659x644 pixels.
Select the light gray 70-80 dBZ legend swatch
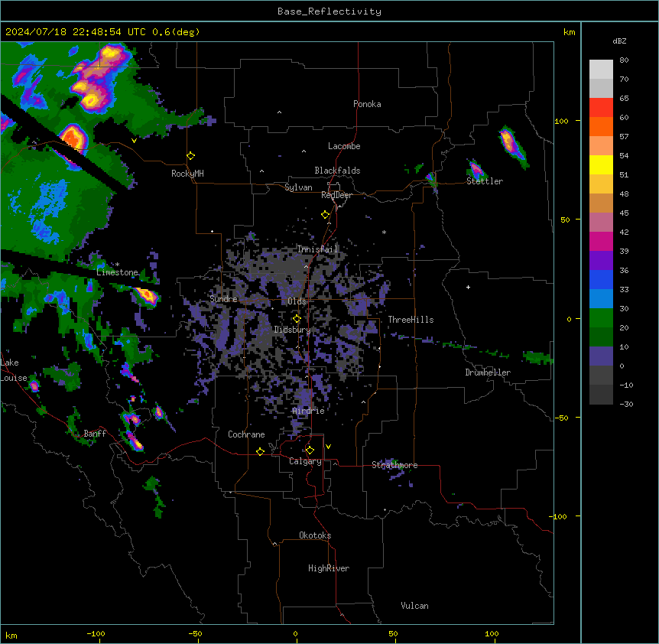click(601, 70)
